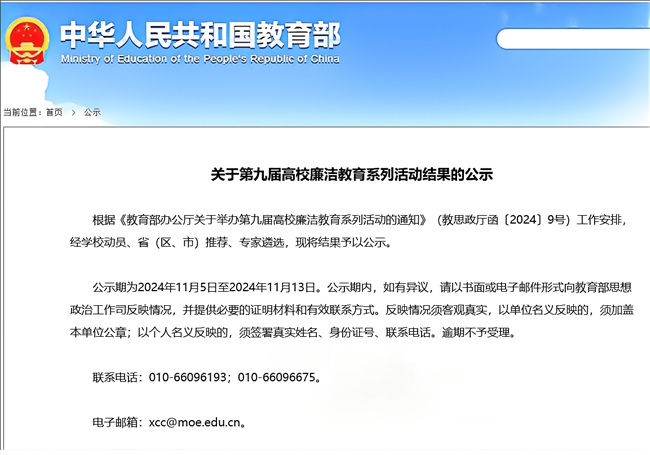Click the line starting 政治工作司反映情况

pos(352,310)
